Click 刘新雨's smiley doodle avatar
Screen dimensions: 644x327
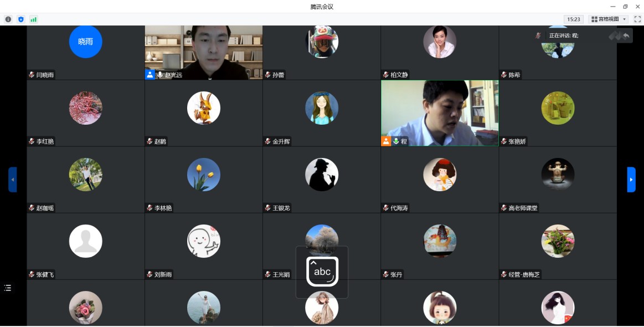[204, 241]
